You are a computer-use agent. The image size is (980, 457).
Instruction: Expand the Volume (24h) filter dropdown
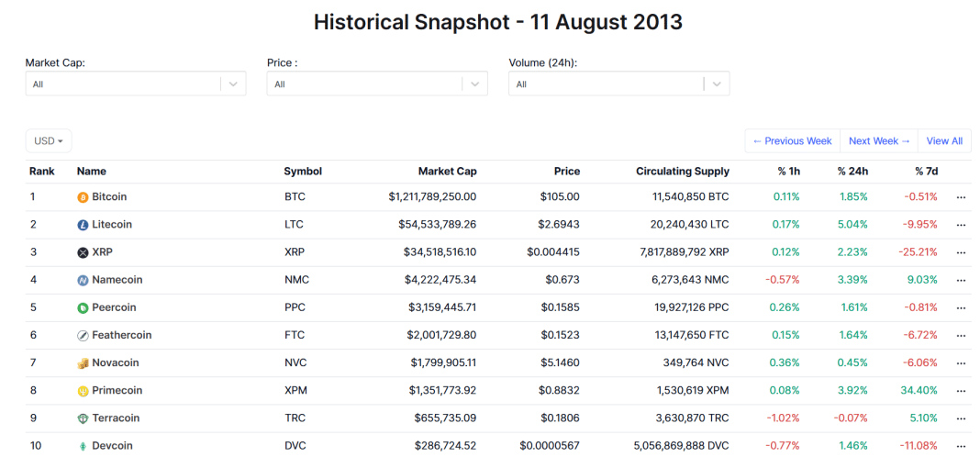(618, 84)
